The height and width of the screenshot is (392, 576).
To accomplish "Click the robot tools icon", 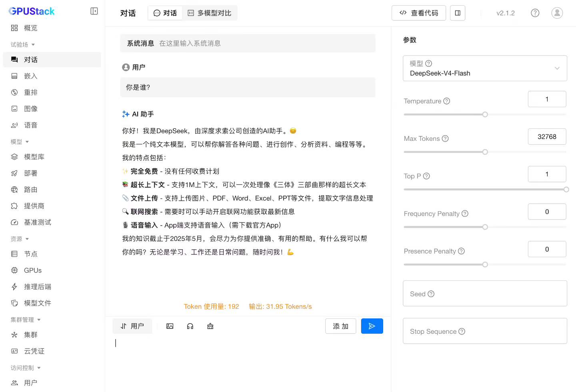I will [x=210, y=326].
